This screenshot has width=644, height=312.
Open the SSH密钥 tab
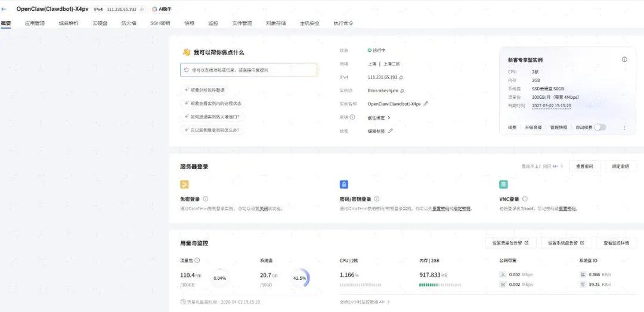click(160, 23)
